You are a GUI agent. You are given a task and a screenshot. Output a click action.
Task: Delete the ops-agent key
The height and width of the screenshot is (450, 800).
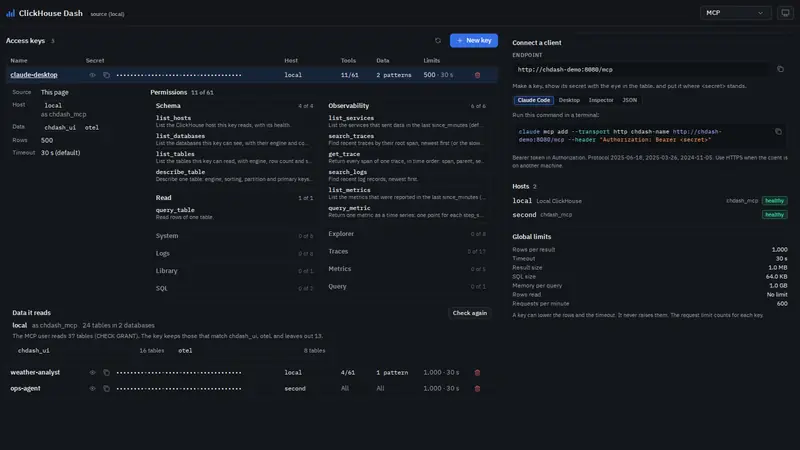coord(478,388)
